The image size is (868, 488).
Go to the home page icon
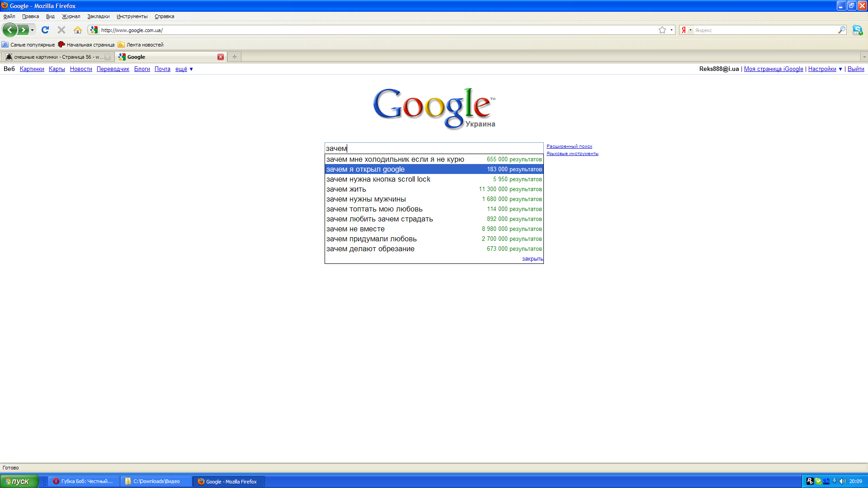pos(78,30)
